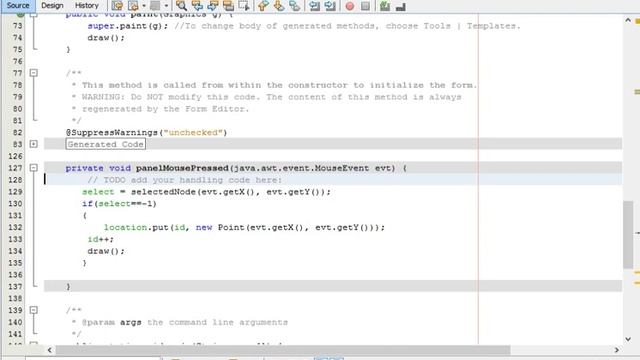640x360 pixels.
Task: Collapse the comment fold at line 139
Action: tap(34, 310)
